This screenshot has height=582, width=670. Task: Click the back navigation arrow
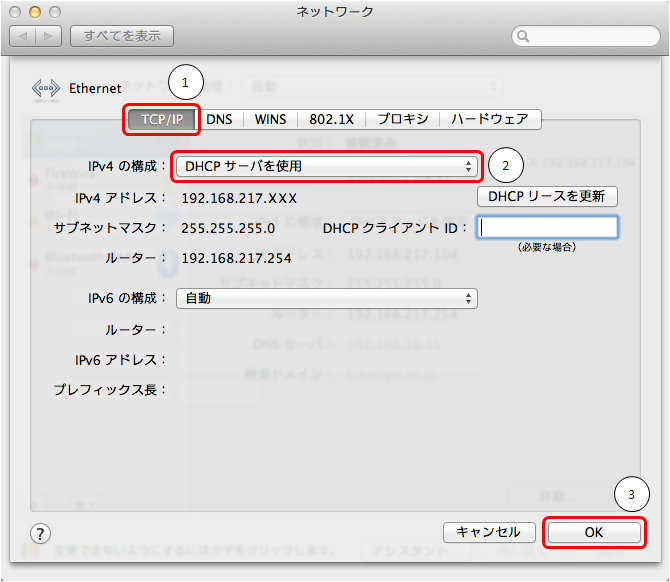tap(23, 36)
